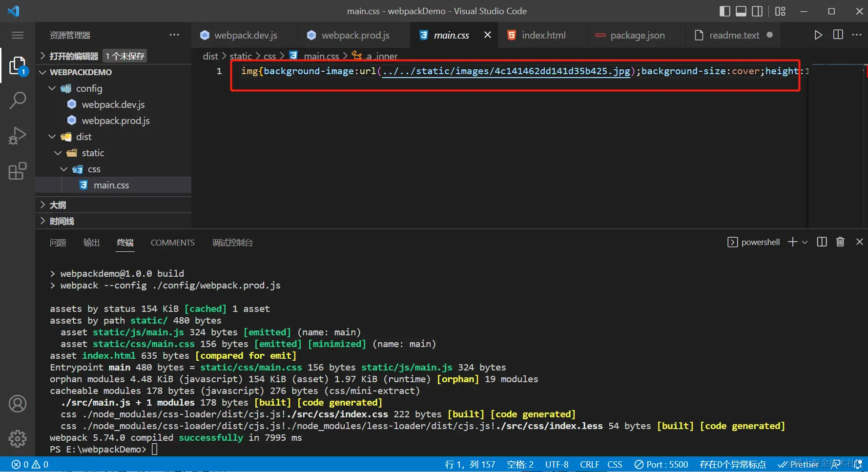Switch to the 问题 problems panel tab
Image resolution: width=868 pixels, height=472 pixels.
(x=58, y=243)
